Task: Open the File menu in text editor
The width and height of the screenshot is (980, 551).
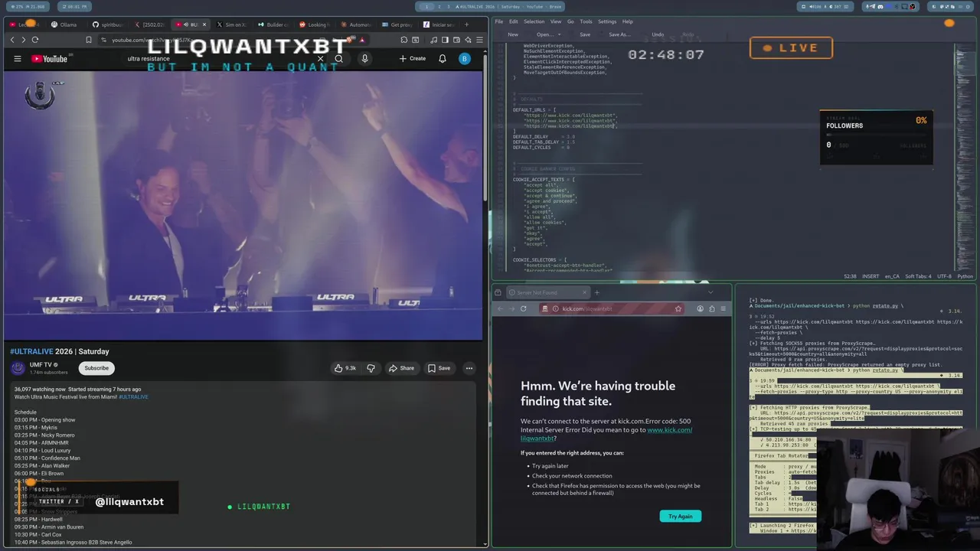Action: click(x=499, y=21)
